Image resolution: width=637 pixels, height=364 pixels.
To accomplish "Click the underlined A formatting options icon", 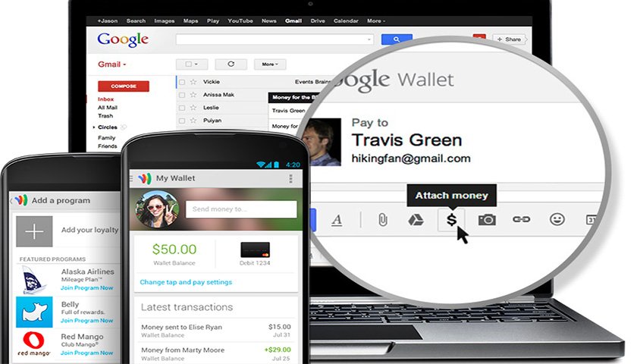I will click(337, 220).
